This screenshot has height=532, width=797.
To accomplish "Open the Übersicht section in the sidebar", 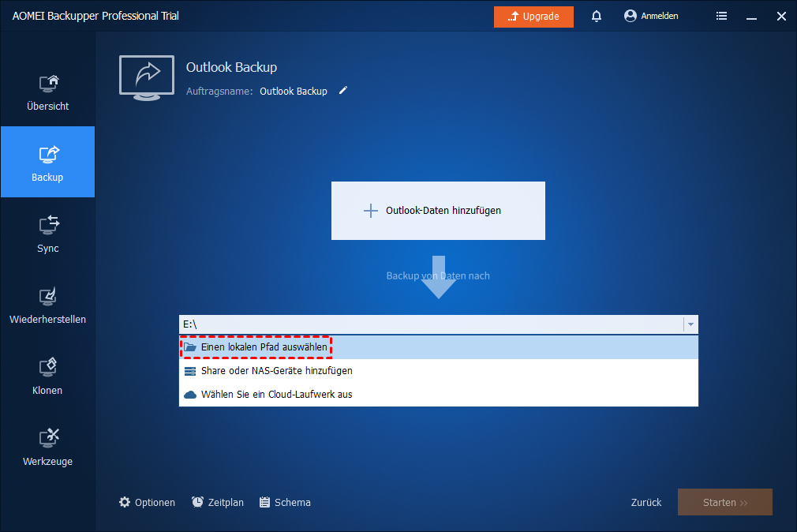I will coord(48,92).
